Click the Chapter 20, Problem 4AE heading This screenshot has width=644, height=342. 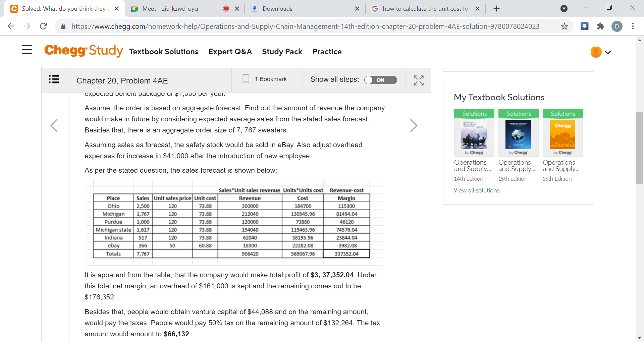click(122, 81)
